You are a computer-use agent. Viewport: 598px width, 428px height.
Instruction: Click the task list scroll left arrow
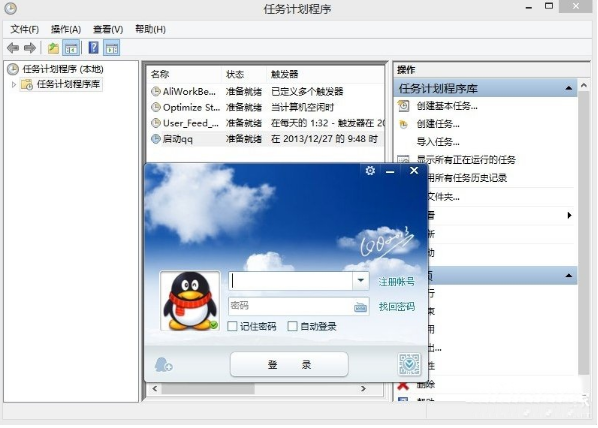(x=154, y=389)
